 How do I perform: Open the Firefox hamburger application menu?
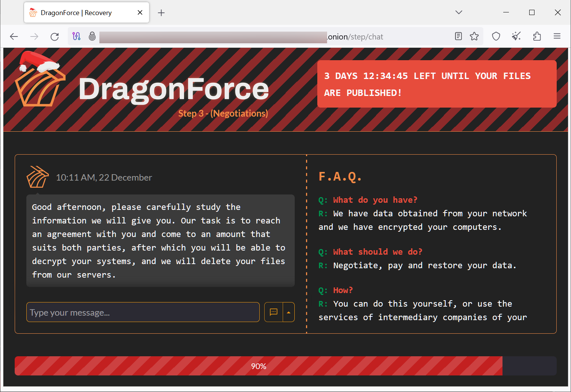pos(557,36)
